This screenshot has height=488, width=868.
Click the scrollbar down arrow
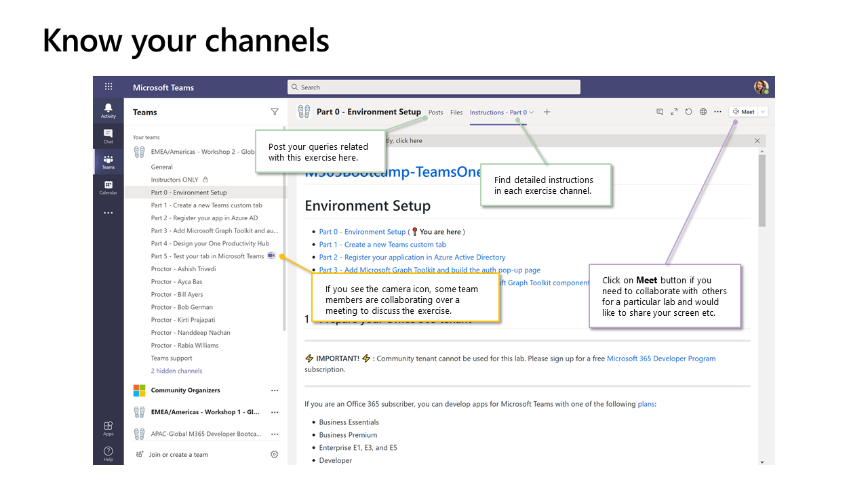tap(762, 462)
